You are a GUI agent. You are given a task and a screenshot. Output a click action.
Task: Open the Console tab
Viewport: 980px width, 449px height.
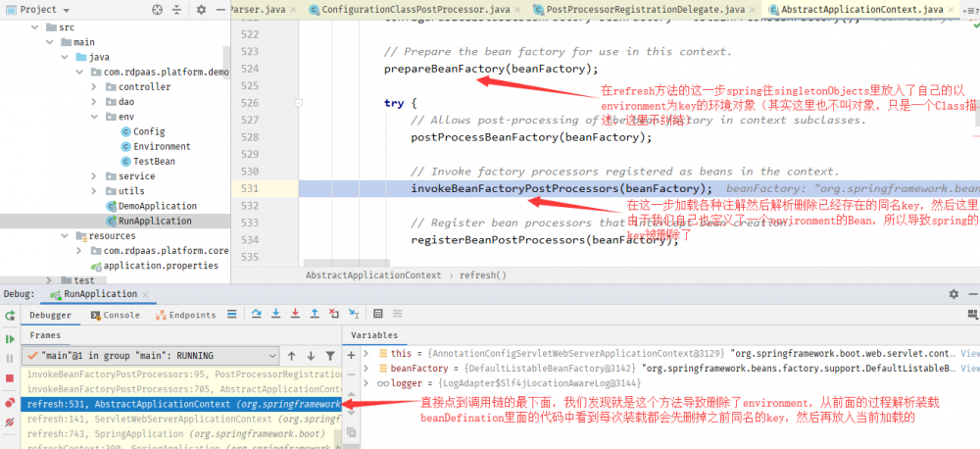click(115, 315)
